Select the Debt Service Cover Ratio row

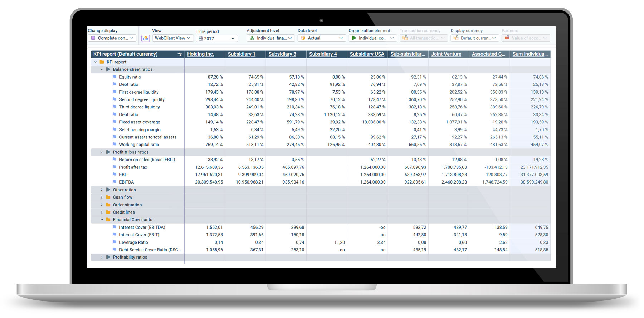(x=321, y=250)
